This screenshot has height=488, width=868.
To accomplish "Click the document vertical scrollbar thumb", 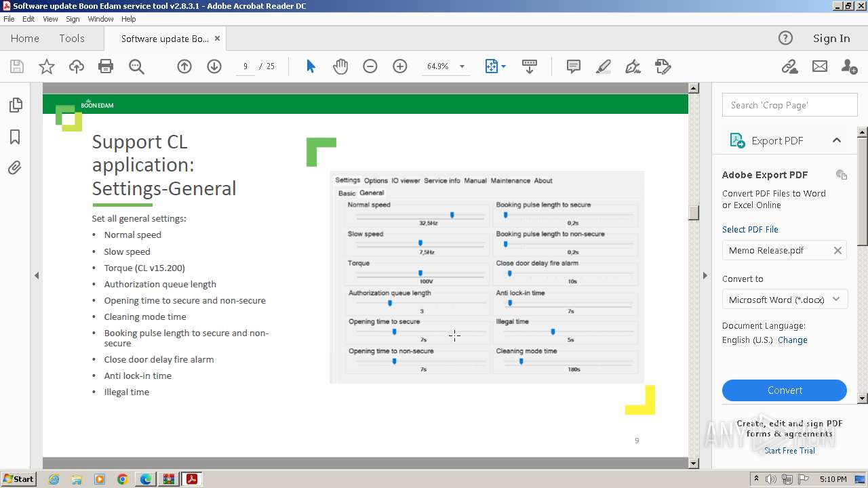I will pyautogui.click(x=693, y=212).
